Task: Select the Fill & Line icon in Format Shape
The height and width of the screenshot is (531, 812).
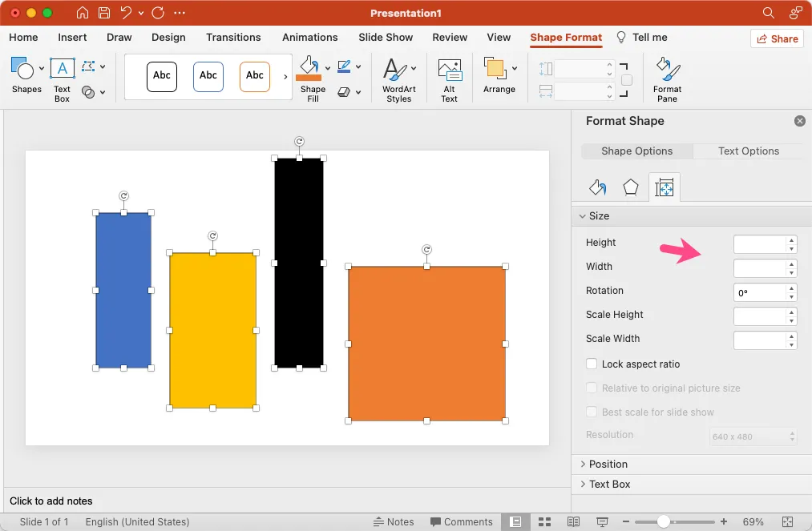Action: click(596, 187)
